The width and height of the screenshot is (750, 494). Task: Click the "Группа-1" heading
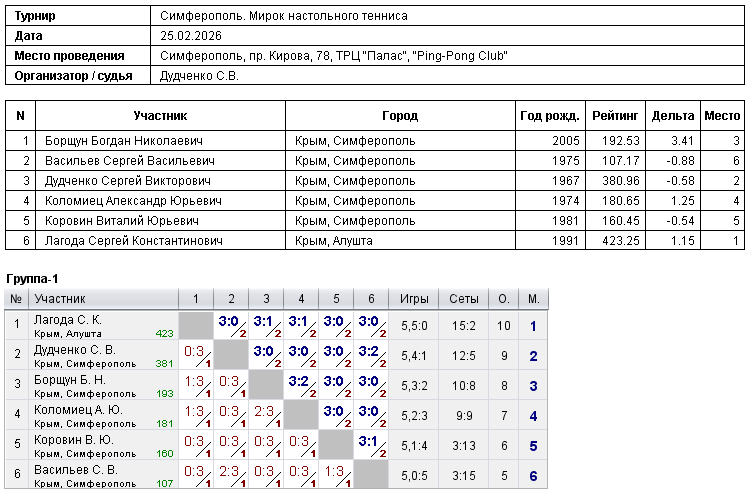34,277
